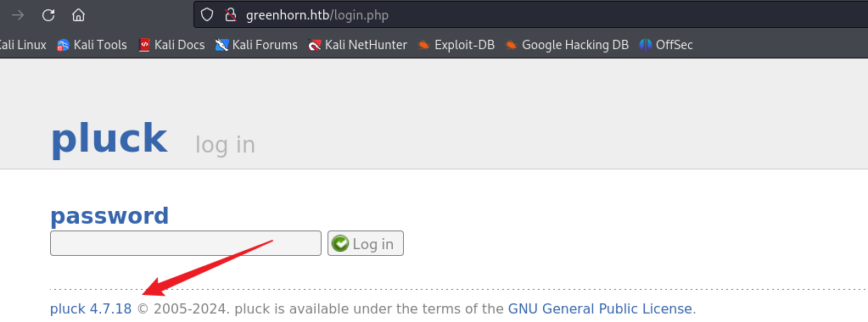Open the Kali Tools bookmark

[x=92, y=45]
